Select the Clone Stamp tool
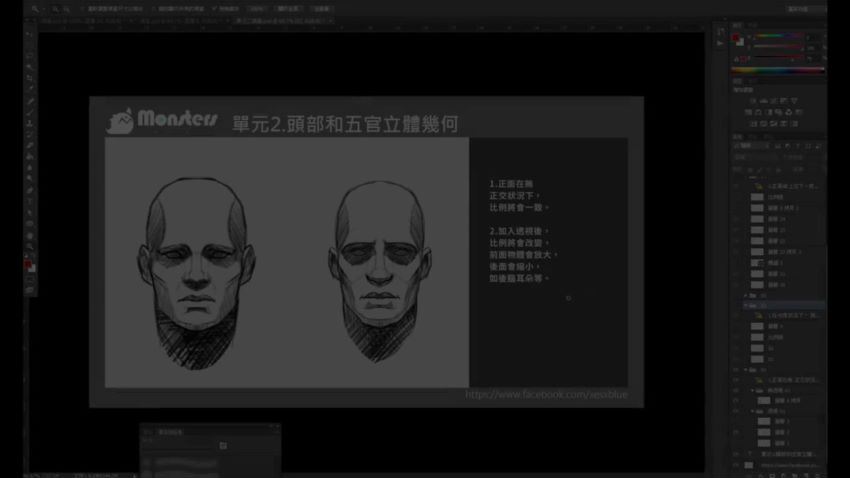The width and height of the screenshot is (850, 478). tap(30, 123)
